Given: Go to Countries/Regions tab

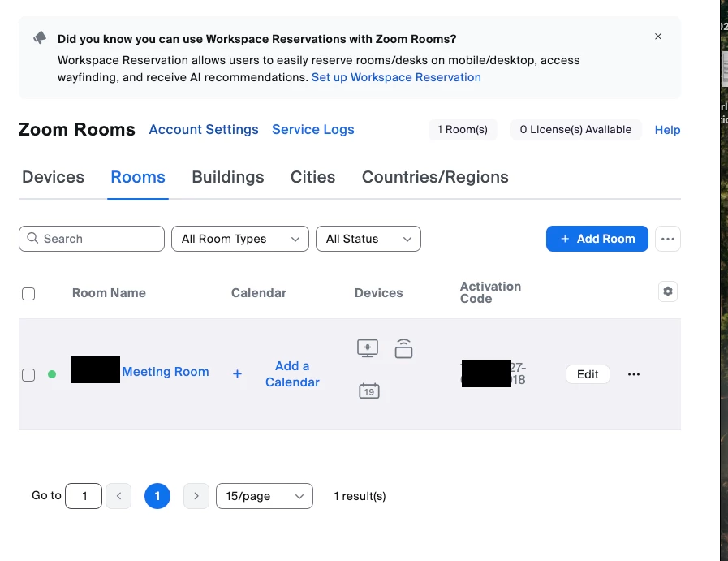Looking at the screenshot, I should tap(435, 177).
